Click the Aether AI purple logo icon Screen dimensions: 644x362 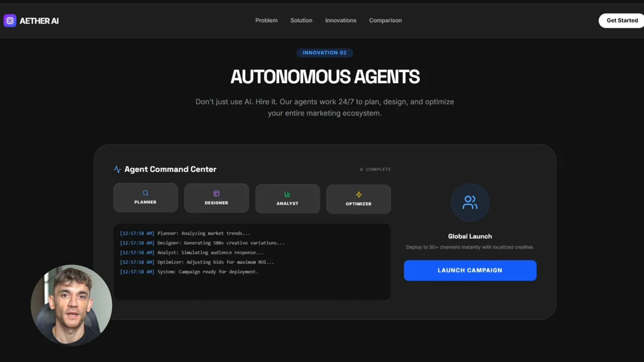[x=10, y=21]
